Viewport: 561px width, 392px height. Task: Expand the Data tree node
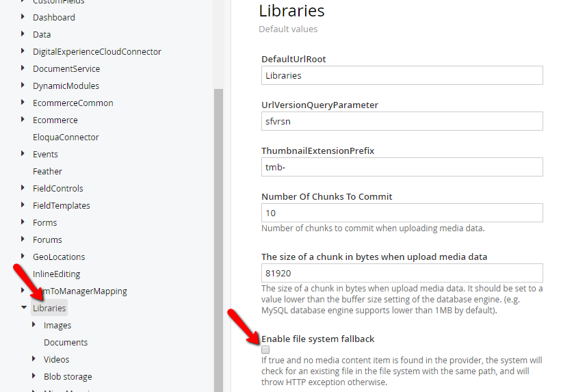point(23,34)
